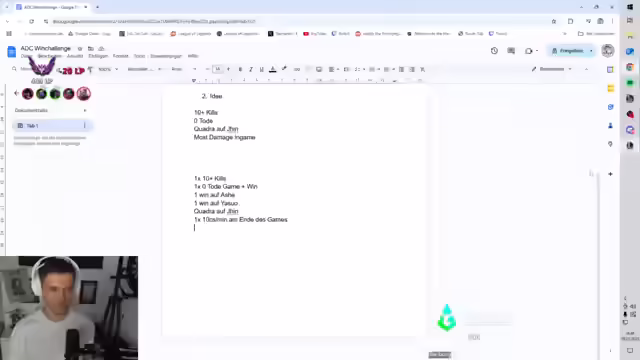Open the Ansicht menu
Screen dimensions: 640x360
[x=75, y=56]
